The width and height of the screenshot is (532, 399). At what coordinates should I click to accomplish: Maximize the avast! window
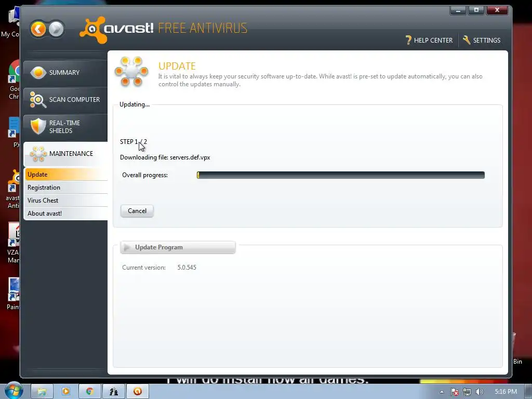pyautogui.click(x=476, y=10)
